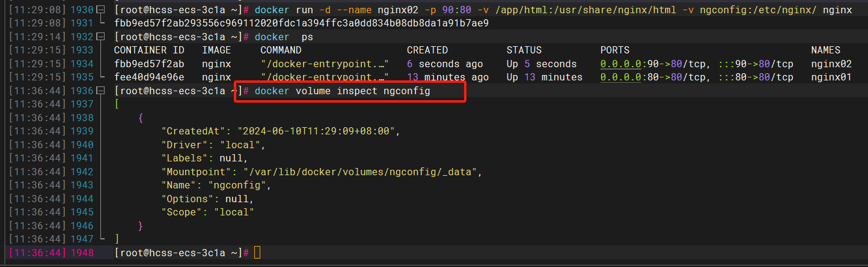
Task: Click the "docker volume inspect ngconfig" command
Action: pyautogui.click(x=342, y=91)
